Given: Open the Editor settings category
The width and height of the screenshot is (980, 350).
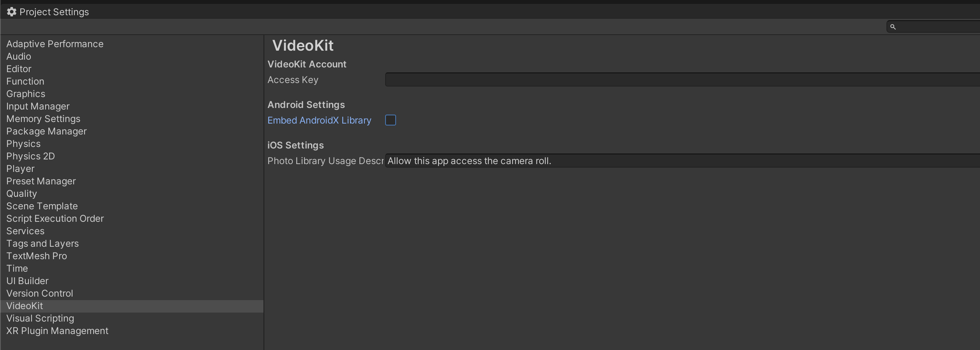Looking at the screenshot, I should [19, 69].
